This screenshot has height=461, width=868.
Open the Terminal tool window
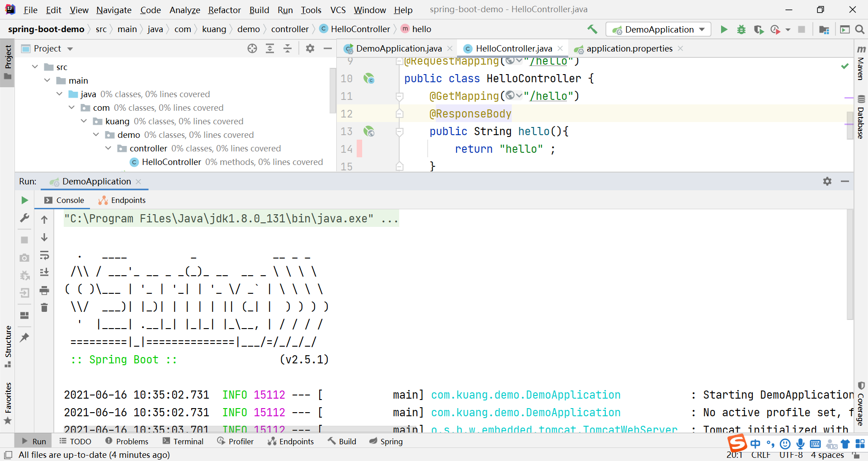tap(183, 441)
